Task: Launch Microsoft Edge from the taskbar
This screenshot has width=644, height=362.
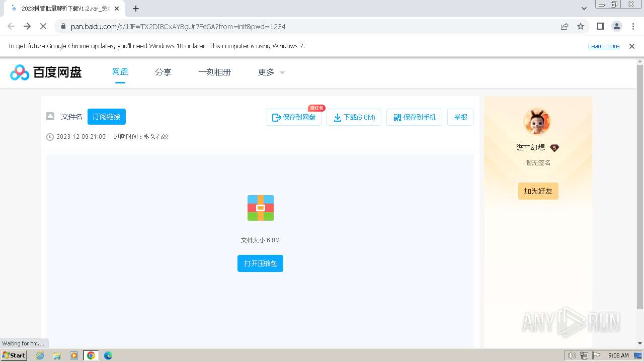Action: 108,355
